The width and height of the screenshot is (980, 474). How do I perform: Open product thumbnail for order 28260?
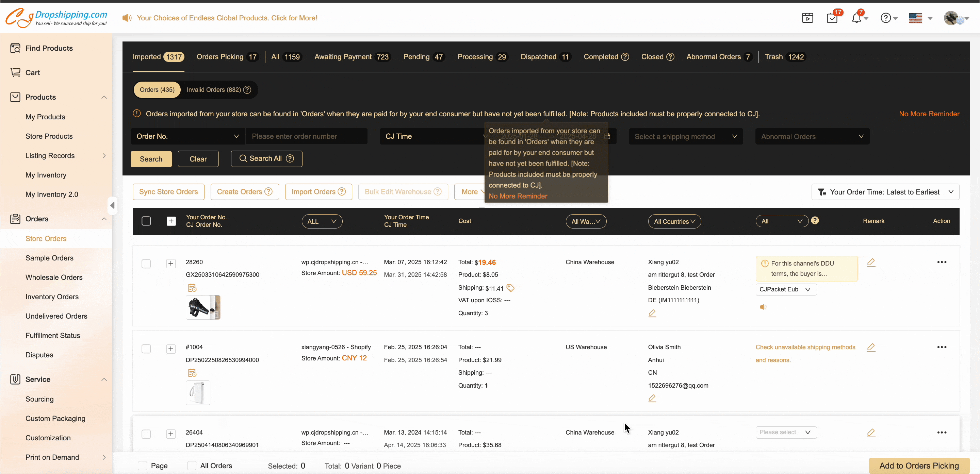tap(203, 307)
